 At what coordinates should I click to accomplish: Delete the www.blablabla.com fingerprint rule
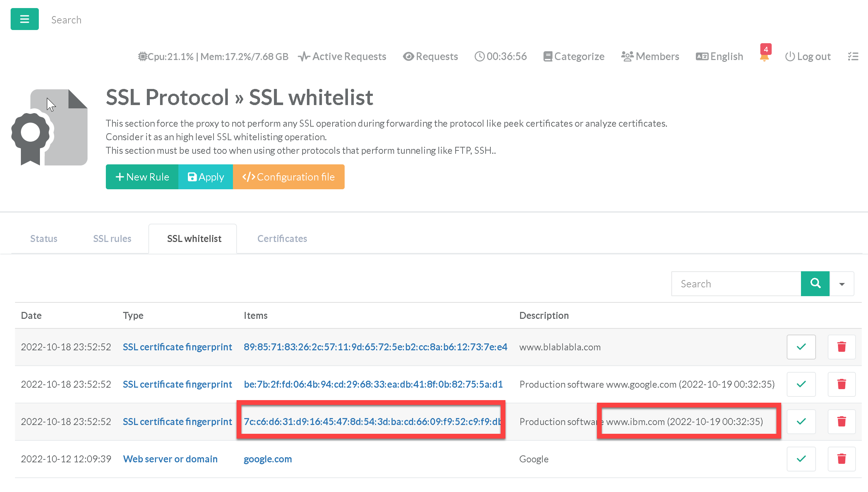click(x=841, y=347)
